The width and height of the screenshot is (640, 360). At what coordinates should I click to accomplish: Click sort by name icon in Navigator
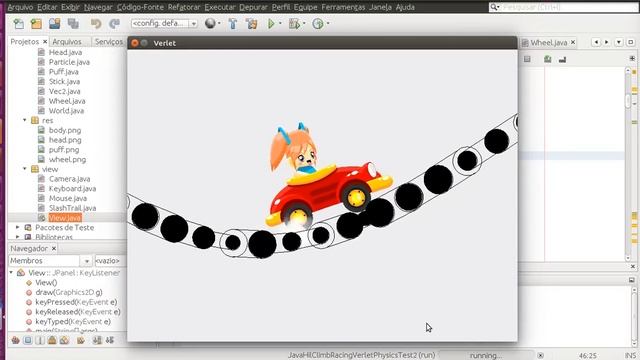pyautogui.click(x=97, y=340)
